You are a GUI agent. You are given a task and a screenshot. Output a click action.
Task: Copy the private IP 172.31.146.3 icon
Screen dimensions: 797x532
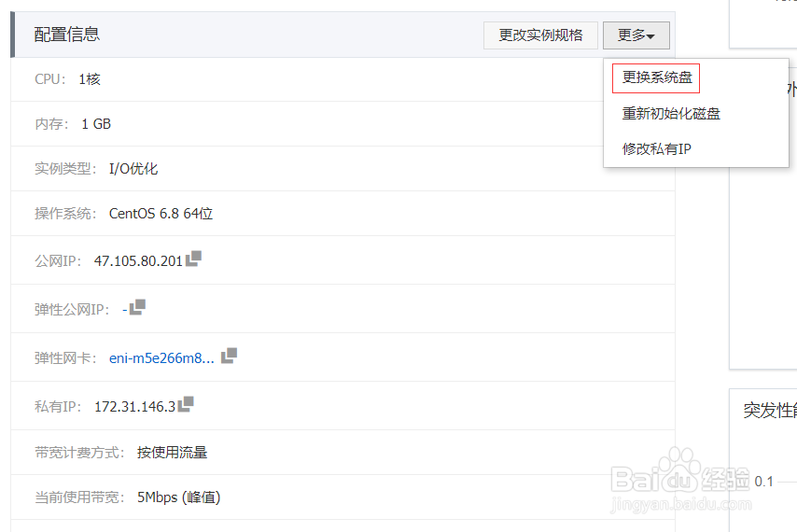186,404
